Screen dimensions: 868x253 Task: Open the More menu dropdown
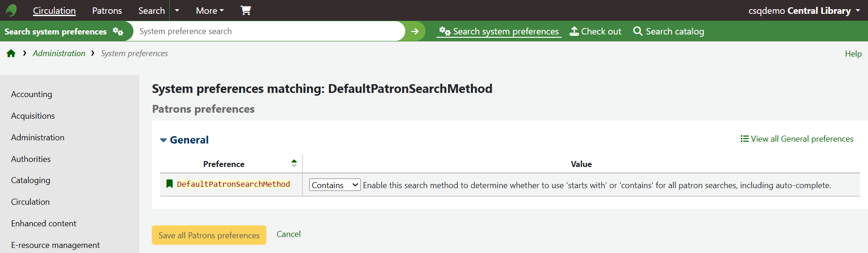click(x=210, y=11)
